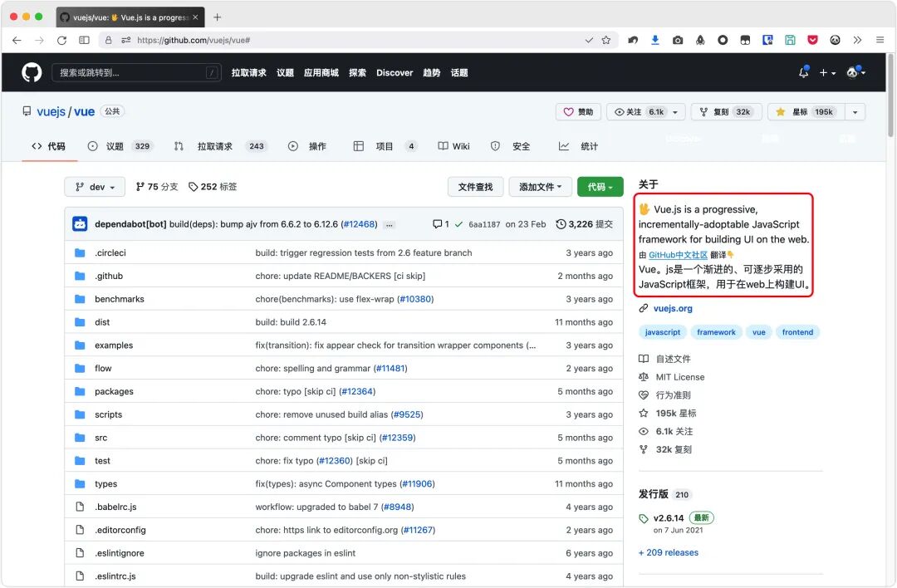897x588 pixels.
Task: Click the 文件查找 button
Action: pos(475,187)
